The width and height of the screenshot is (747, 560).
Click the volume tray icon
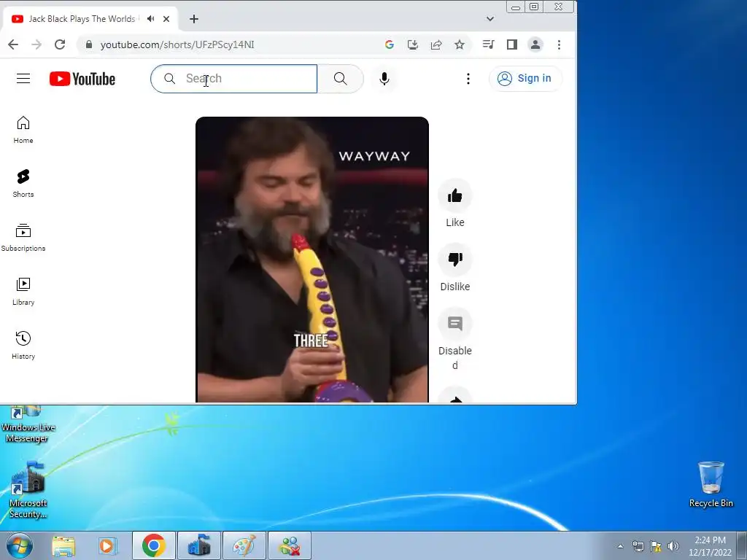(673, 546)
